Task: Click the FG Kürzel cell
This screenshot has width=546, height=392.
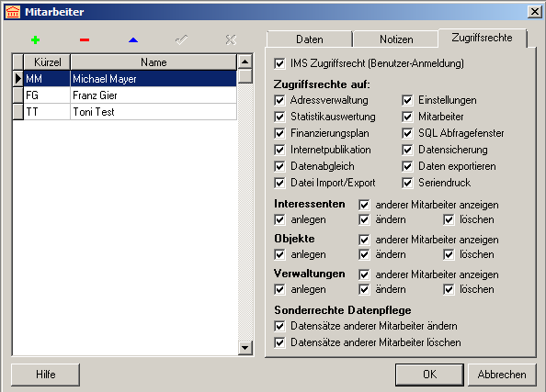Action: (x=47, y=95)
